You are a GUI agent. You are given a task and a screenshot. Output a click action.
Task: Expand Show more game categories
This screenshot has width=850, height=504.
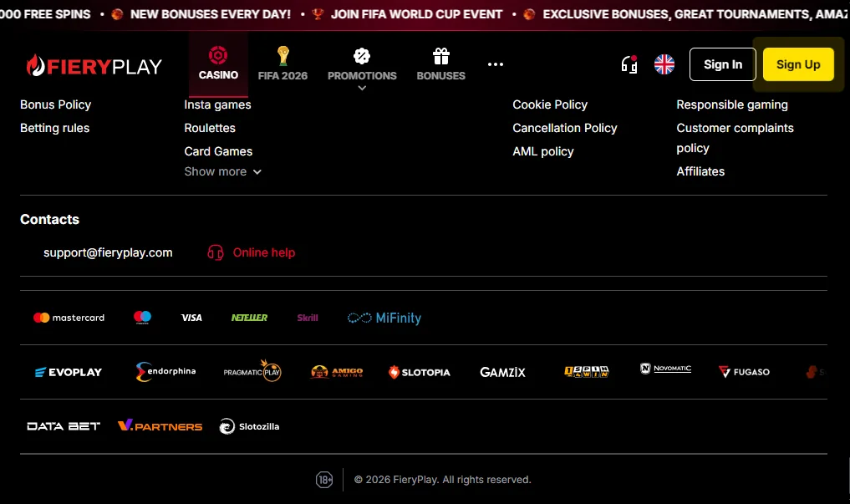click(x=223, y=171)
